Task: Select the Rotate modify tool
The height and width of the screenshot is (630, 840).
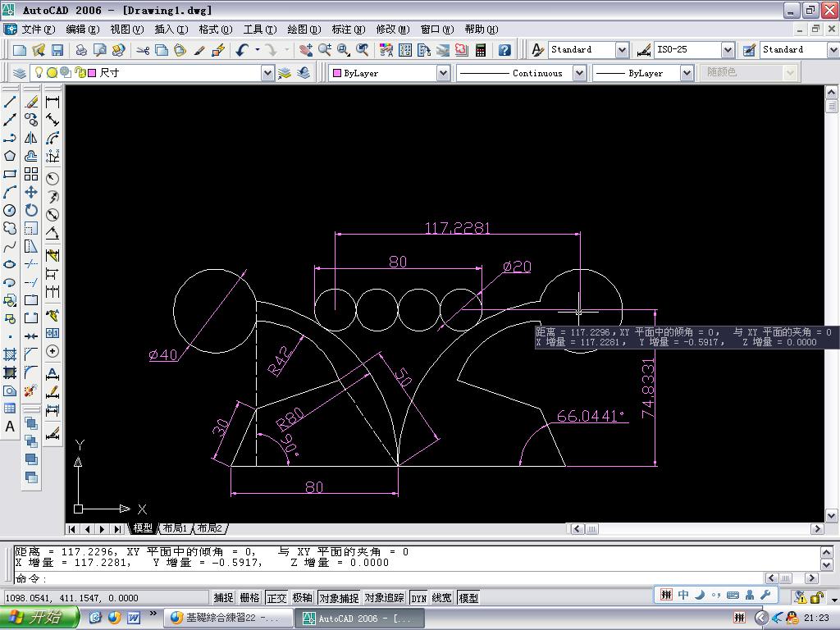Action: pos(31,211)
